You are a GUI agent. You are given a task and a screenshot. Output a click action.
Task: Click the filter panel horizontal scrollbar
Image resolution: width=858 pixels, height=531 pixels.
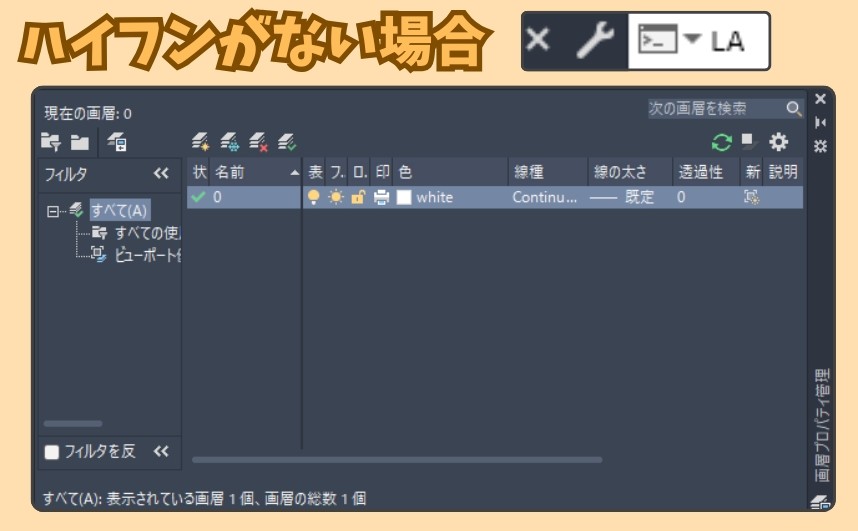click(73, 424)
